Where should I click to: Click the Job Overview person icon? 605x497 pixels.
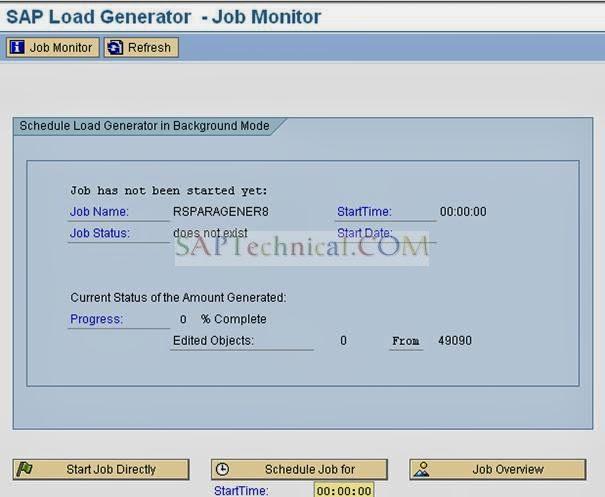pyautogui.click(x=422, y=469)
